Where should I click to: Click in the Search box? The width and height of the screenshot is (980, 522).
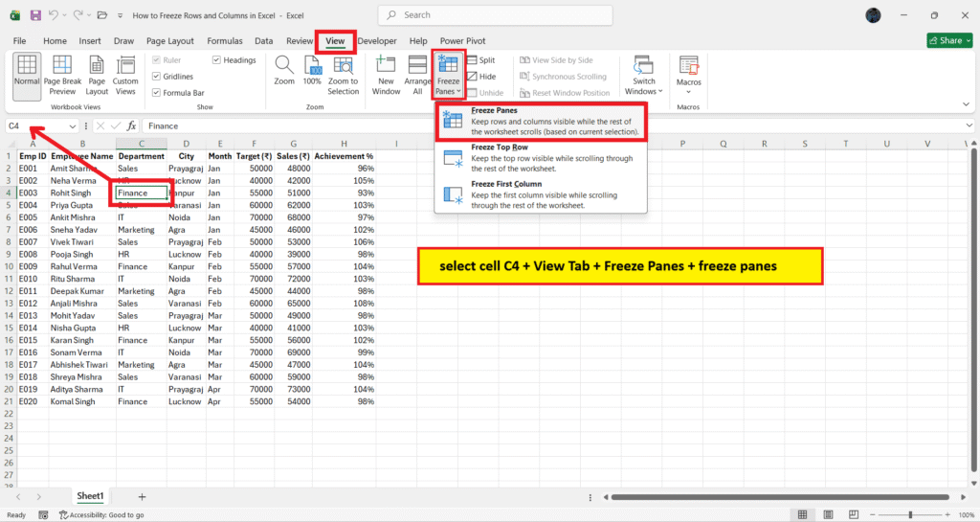495,15
